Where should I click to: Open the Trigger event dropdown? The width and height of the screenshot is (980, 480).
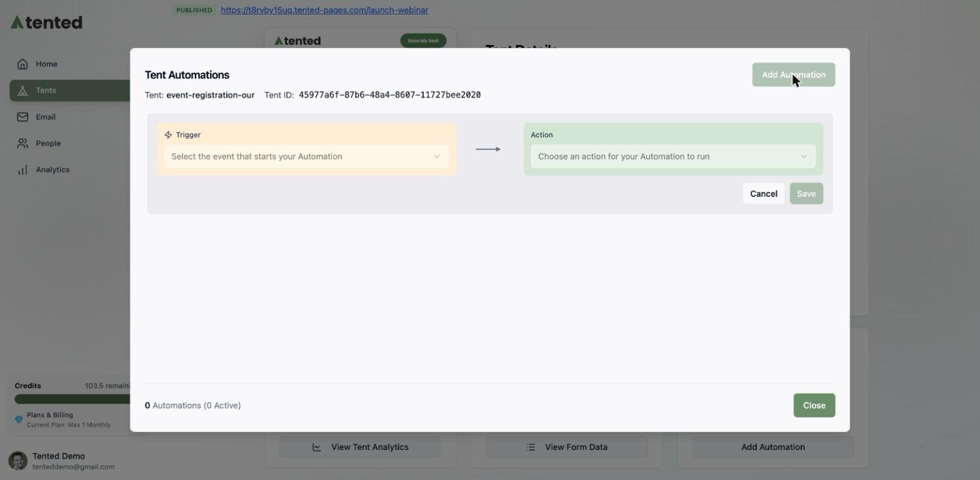306,156
